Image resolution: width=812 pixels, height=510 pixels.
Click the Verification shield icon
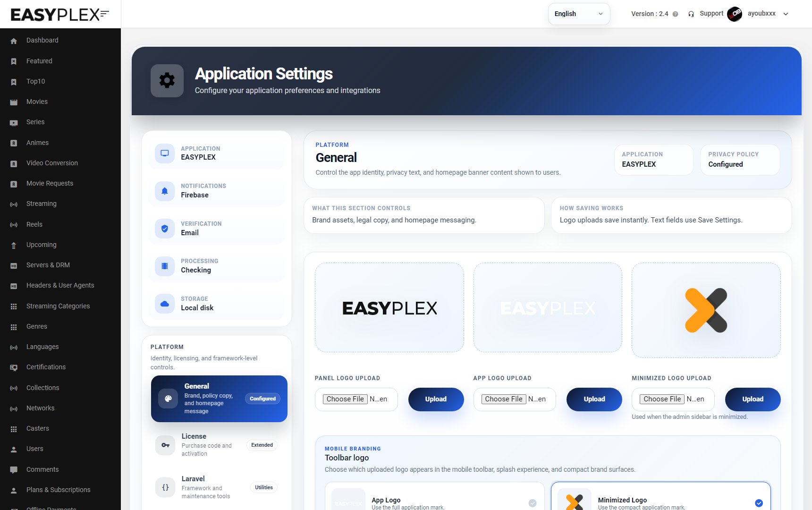click(x=165, y=229)
